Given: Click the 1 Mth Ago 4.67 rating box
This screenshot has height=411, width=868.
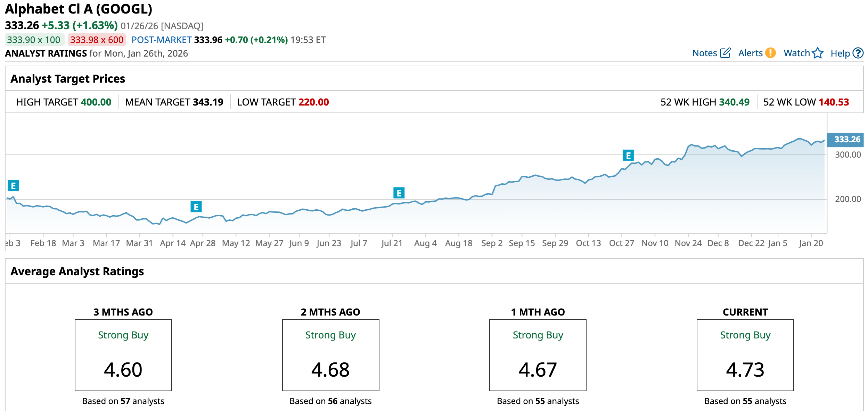Looking at the screenshot, I should 538,355.
